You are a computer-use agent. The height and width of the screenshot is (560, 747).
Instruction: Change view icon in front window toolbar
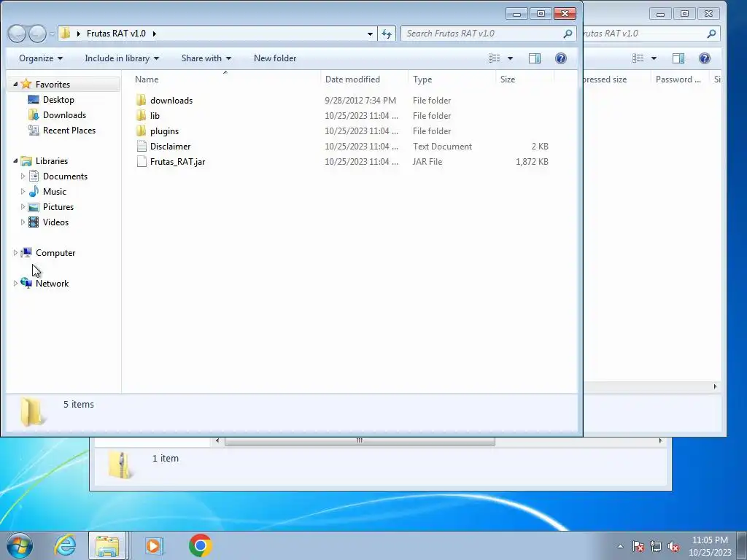495,58
